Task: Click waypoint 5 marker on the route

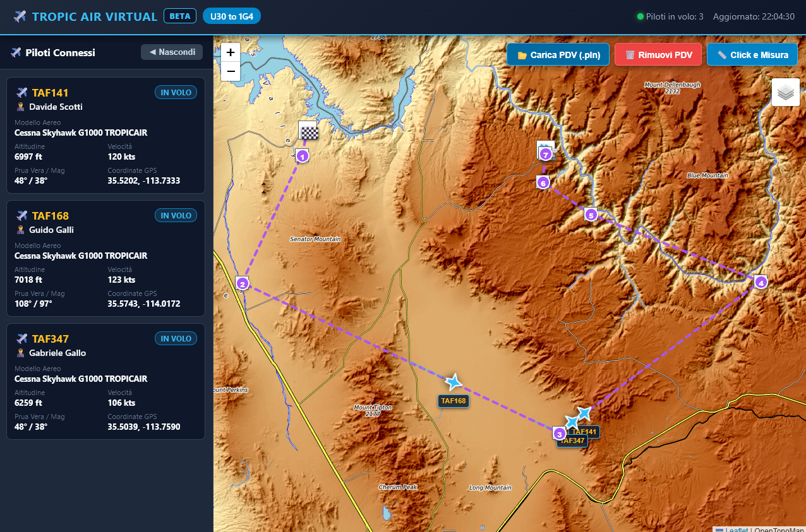Action: tap(591, 215)
